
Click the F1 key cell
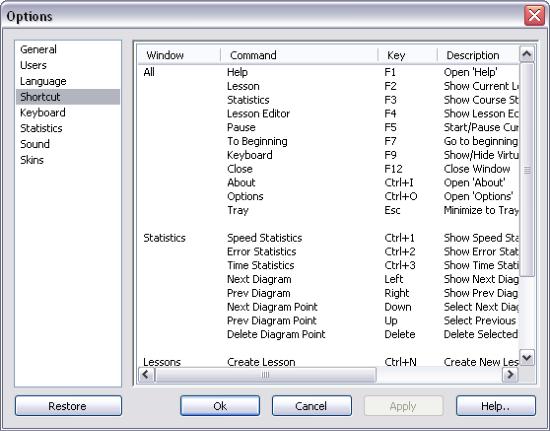(x=390, y=72)
